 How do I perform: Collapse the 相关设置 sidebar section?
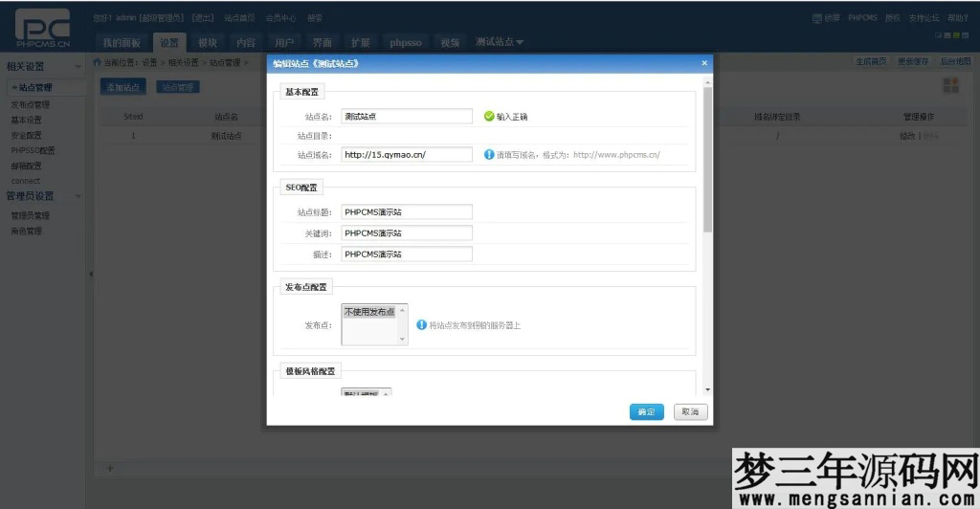point(78,67)
